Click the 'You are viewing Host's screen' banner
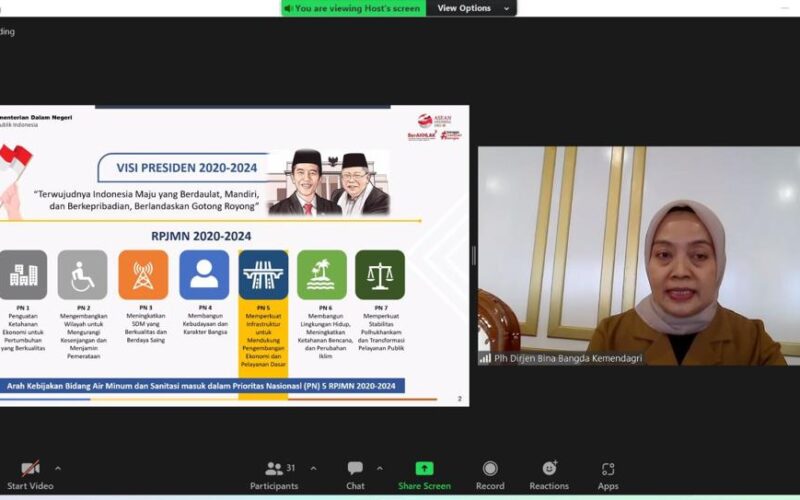Screen dimensions: 800x500 (x=354, y=8)
